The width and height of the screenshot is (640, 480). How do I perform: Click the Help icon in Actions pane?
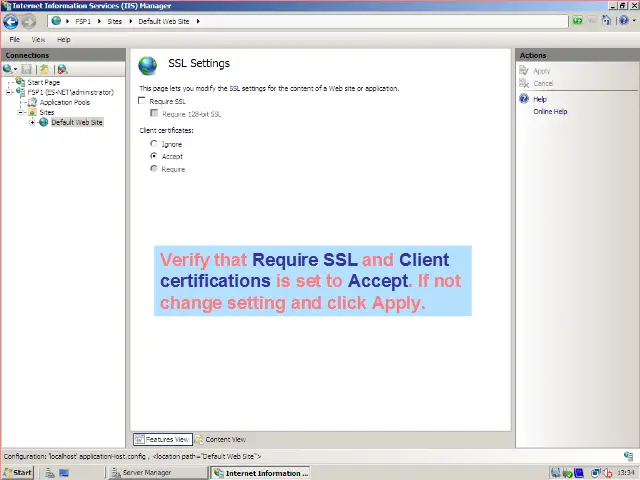tap(524, 99)
